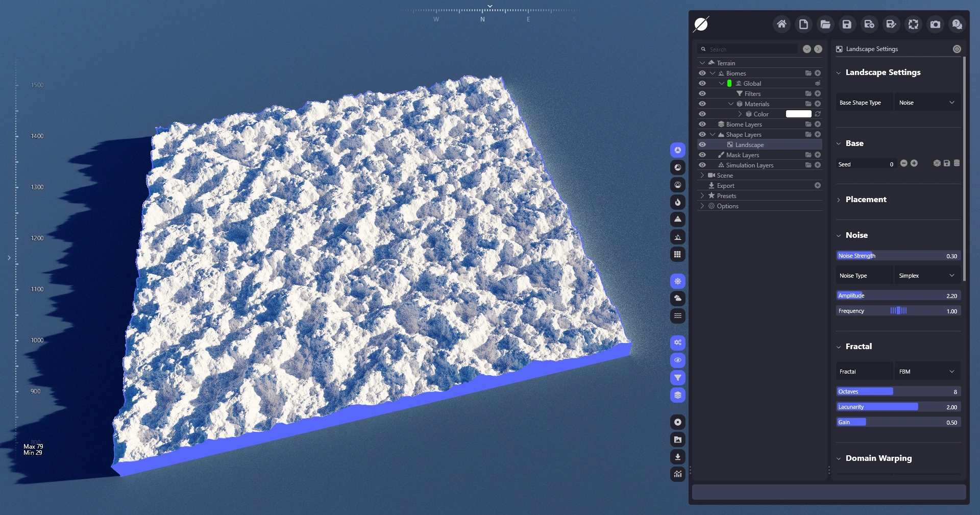Open the Noise Type dropdown showing Simplex
The image size is (980, 515).
[927, 276]
